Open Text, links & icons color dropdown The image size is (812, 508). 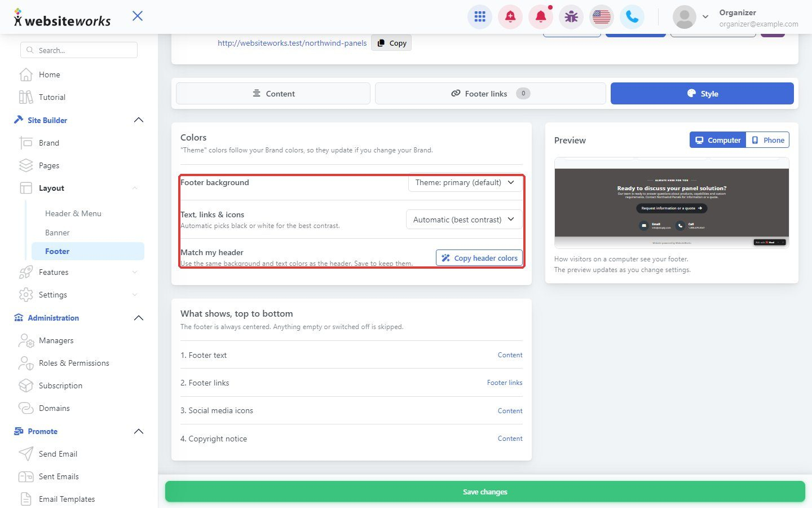coord(464,220)
